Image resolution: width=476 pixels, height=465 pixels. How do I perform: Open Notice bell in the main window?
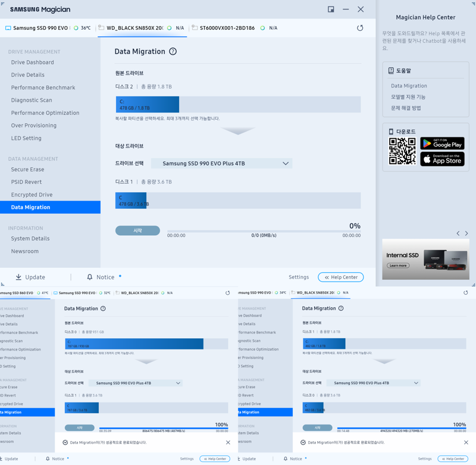pos(90,277)
